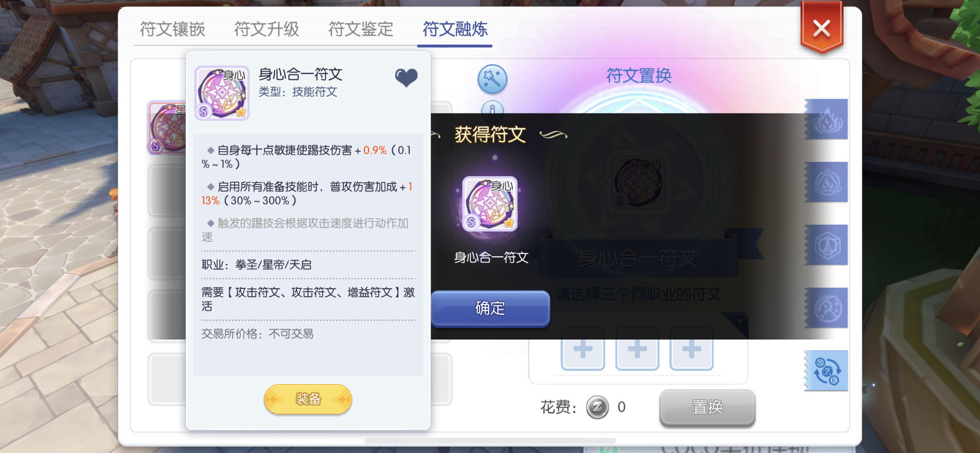980x453 pixels.
Task: Select the second droplet side tab icon
Action: [827, 182]
